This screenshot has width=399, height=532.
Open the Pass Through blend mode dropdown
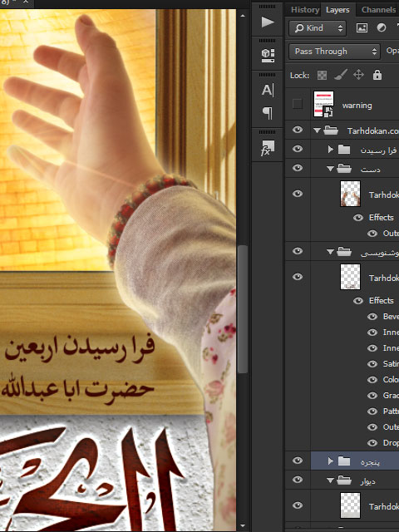click(334, 52)
